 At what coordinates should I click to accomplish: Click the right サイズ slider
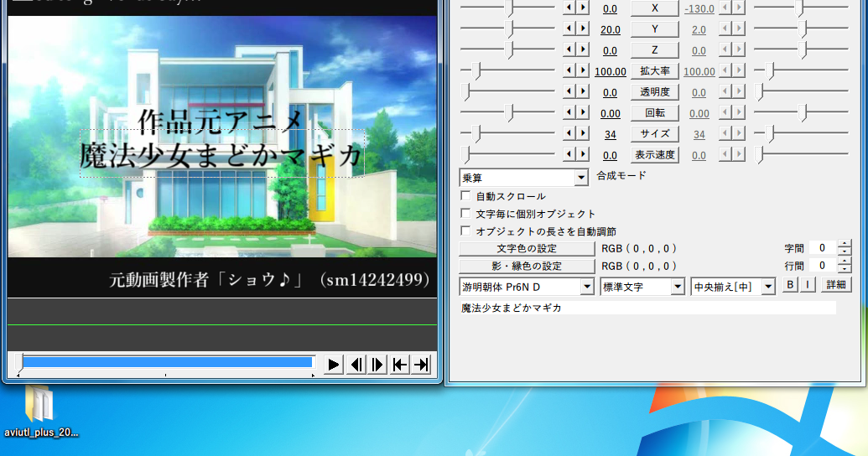pyautogui.click(x=802, y=133)
